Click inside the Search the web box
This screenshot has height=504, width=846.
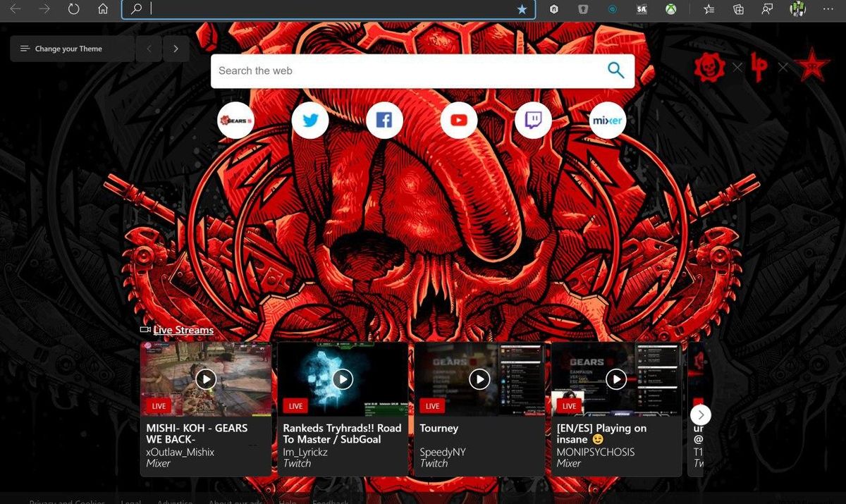click(x=409, y=70)
